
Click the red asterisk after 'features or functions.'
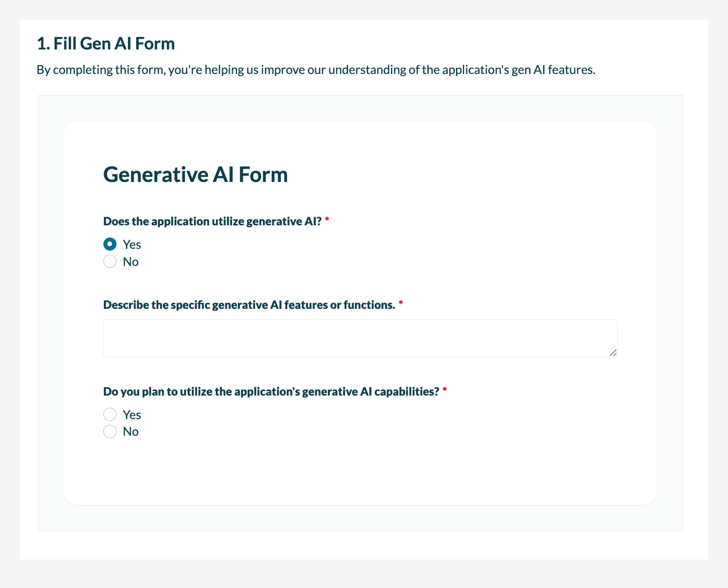[x=400, y=303]
